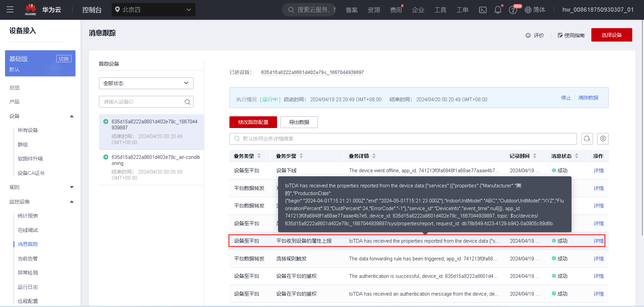Screen dimensions: 644x307
Task: Toggle sorting on the 记录时间 column
Action: [x=535, y=156]
